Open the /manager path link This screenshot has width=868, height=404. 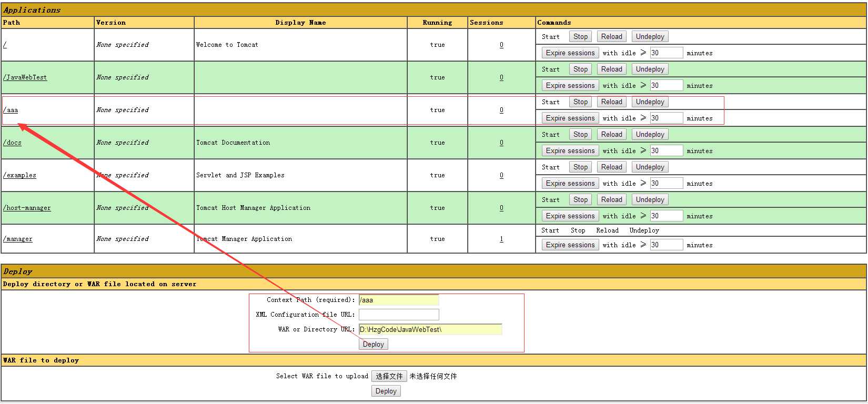point(17,239)
